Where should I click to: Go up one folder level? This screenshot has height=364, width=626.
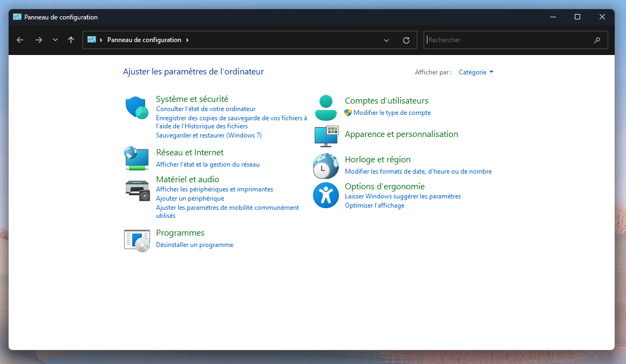click(71, 40)
